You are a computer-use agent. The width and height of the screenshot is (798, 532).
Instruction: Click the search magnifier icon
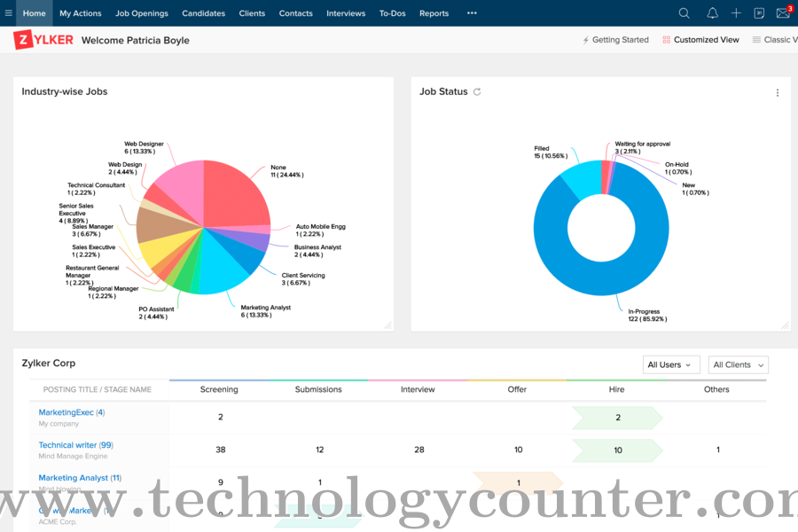pos(684,13)
